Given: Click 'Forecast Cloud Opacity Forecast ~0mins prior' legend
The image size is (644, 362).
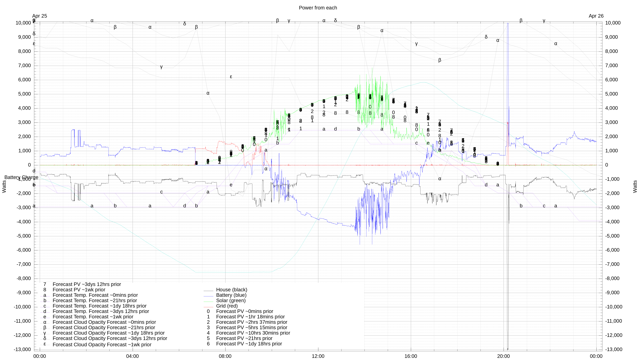Looking at the screenshot, I should pyautogui.click(x=104, y=322).
